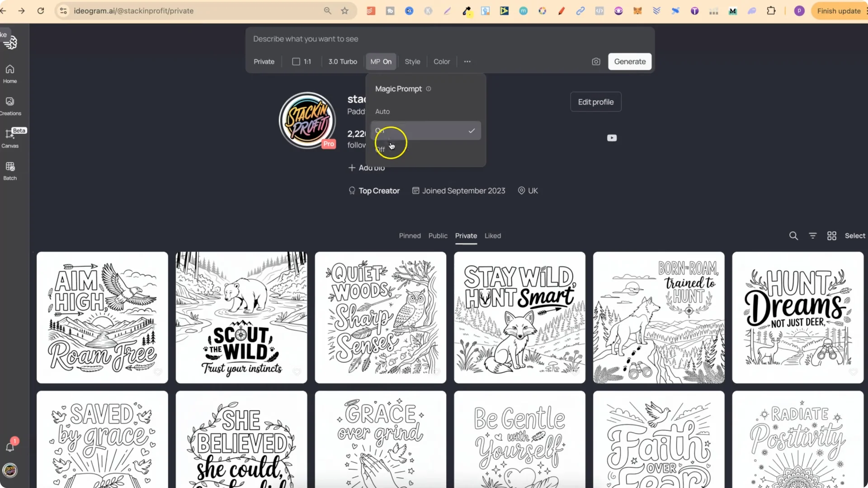Select the Batch icon in the sidebar

coord(9,170)
